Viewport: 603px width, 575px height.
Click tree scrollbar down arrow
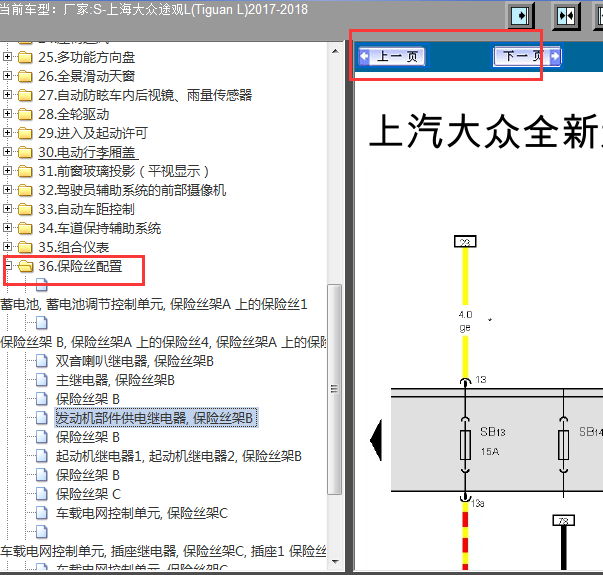click(x=335, y=562)
